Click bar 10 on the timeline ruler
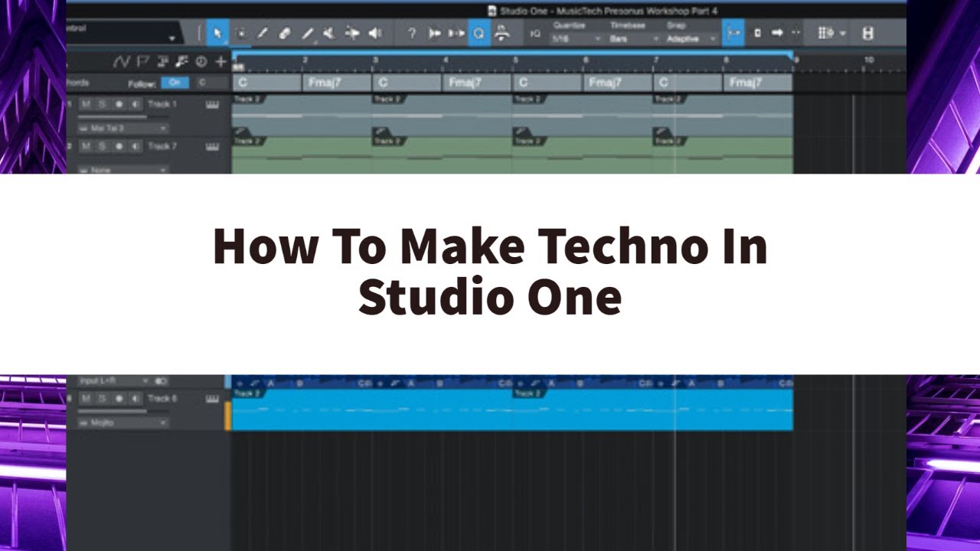 (869, 60)
